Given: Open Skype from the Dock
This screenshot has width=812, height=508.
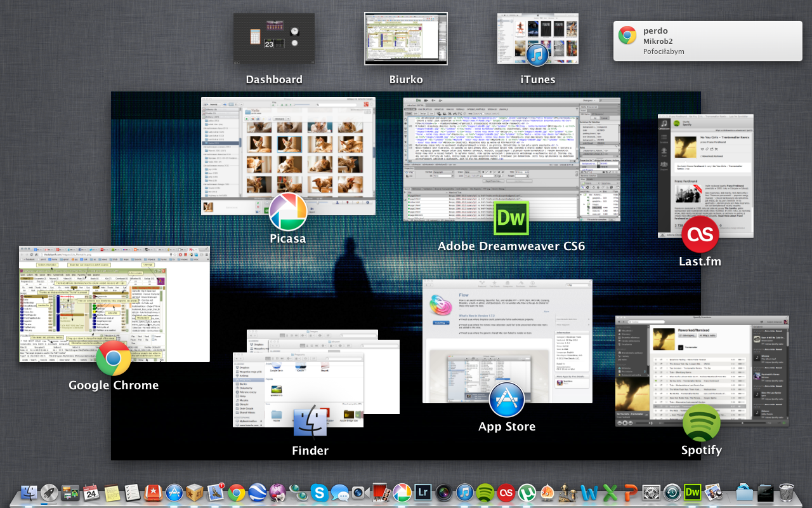Looking at the screenshot, I should pyautogui.click(x=320, y=492).
